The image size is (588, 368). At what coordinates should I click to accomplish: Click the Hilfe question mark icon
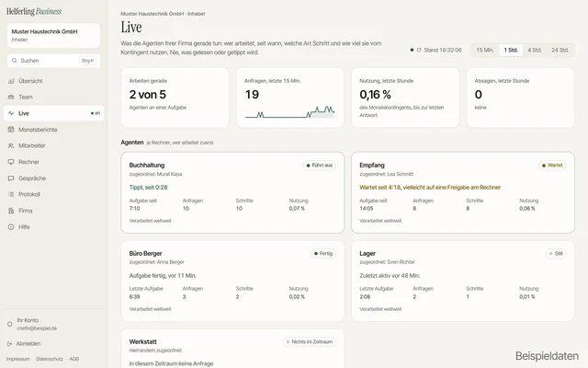[11, 227]
